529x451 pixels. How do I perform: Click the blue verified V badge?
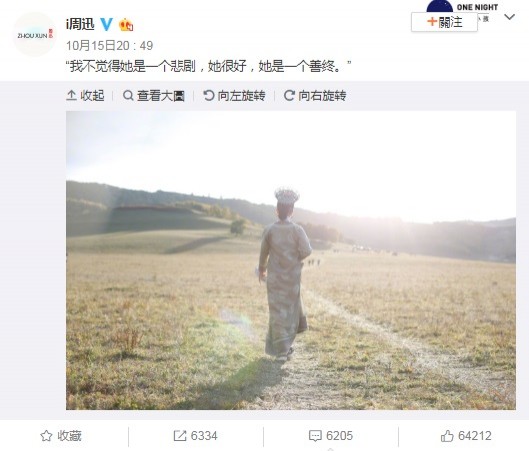pos(107,24)
